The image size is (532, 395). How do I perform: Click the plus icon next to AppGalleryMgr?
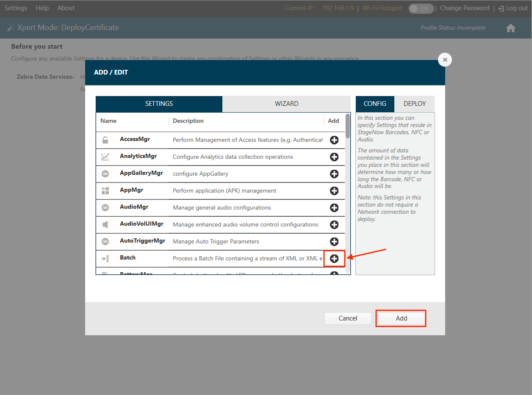click(334, 174)
